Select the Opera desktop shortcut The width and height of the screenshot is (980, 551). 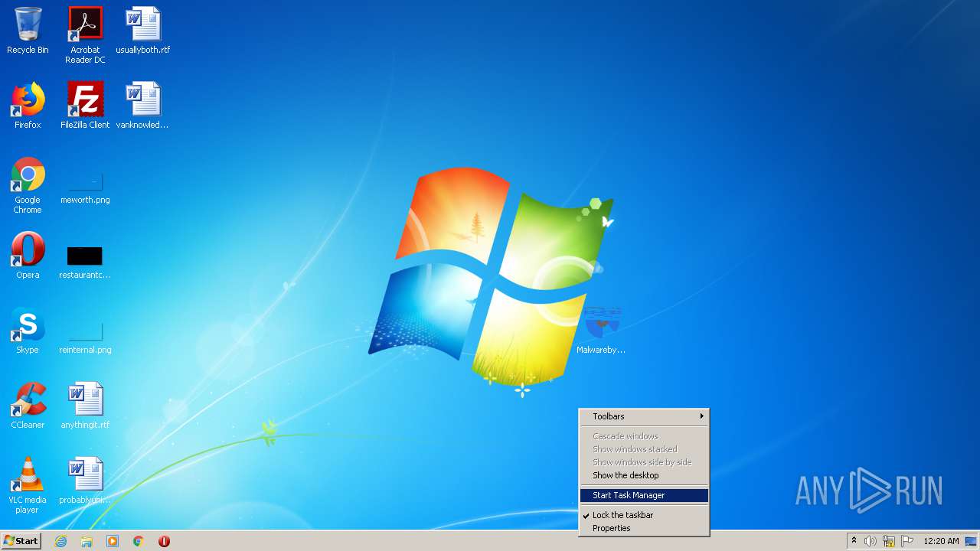28,256
